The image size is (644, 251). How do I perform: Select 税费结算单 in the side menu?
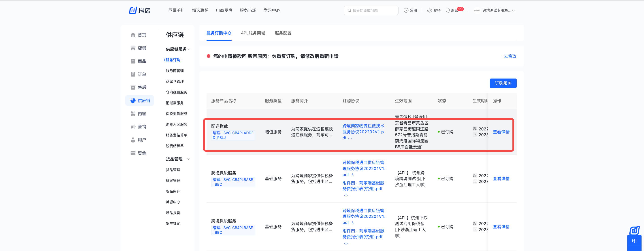point(175,146)
